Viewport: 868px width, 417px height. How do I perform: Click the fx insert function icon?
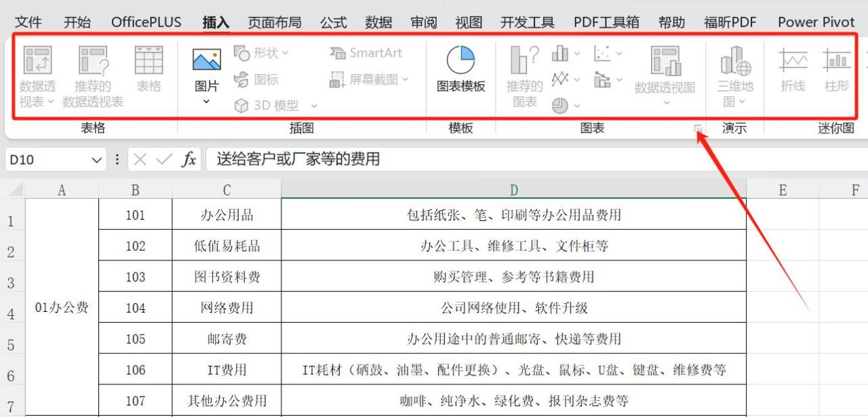(189, 159)
